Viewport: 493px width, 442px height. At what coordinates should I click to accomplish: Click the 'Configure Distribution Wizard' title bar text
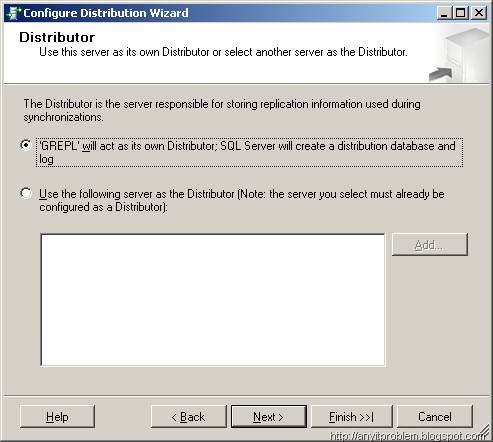(106, 13)
